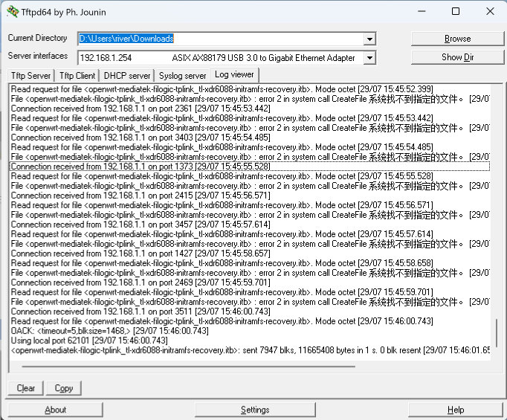The width and height of the screenshot is (507, 420).
Task: Expand the Current Directory dropdown arrow
Action: click(369, 39)
